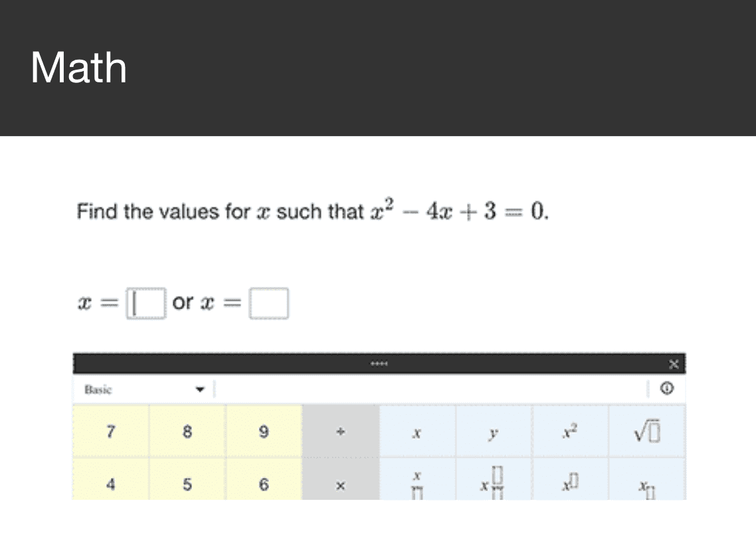Open the keypad info icon

coord(668,389)
